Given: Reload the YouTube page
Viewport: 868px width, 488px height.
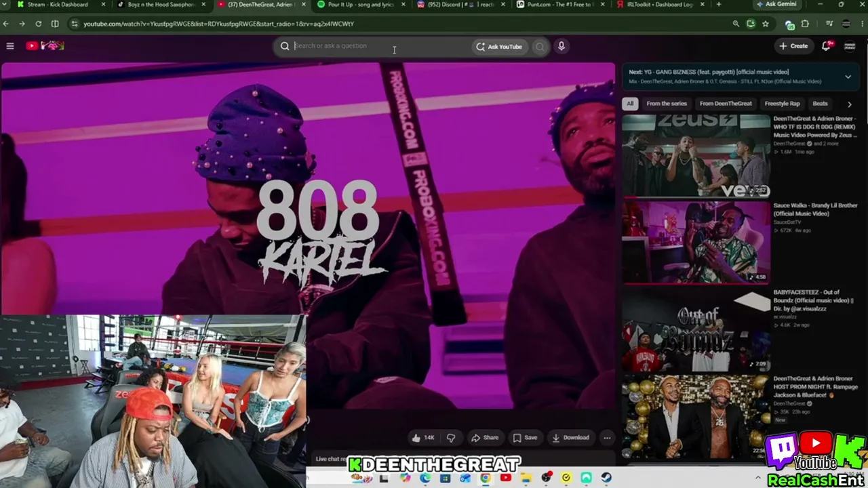Looking at the screenshot, I should coord(38,24).
